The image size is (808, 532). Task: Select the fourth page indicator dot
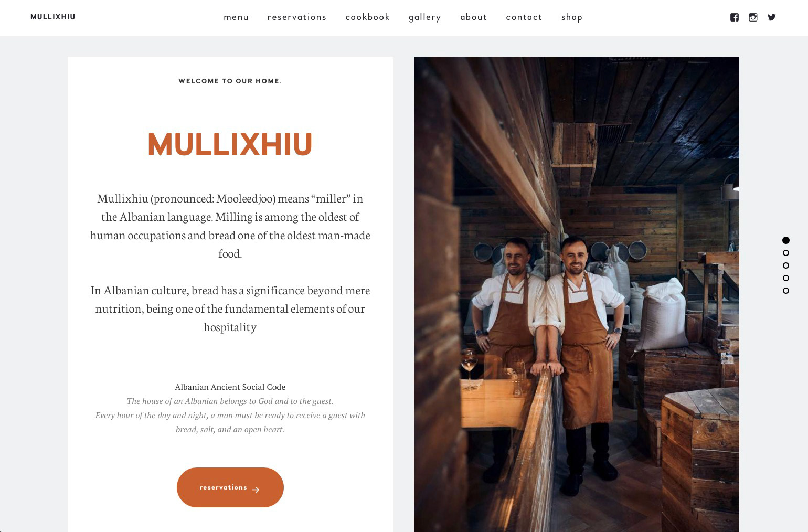tap(786, 278)
